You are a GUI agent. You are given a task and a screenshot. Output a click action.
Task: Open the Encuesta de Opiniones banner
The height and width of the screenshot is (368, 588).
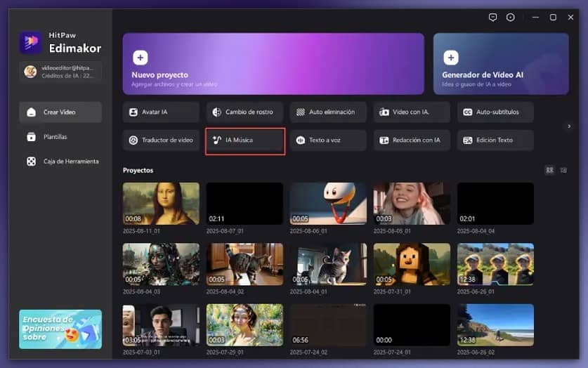coord(60,329)
